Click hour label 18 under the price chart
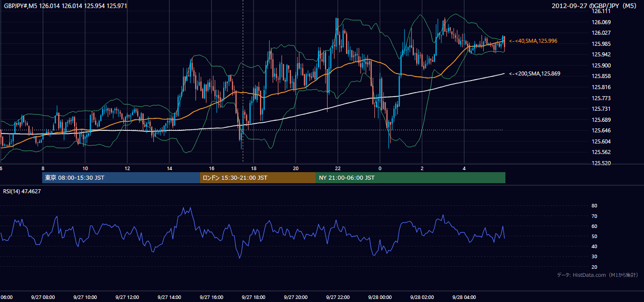644x302 pixels. click(253, 169)
